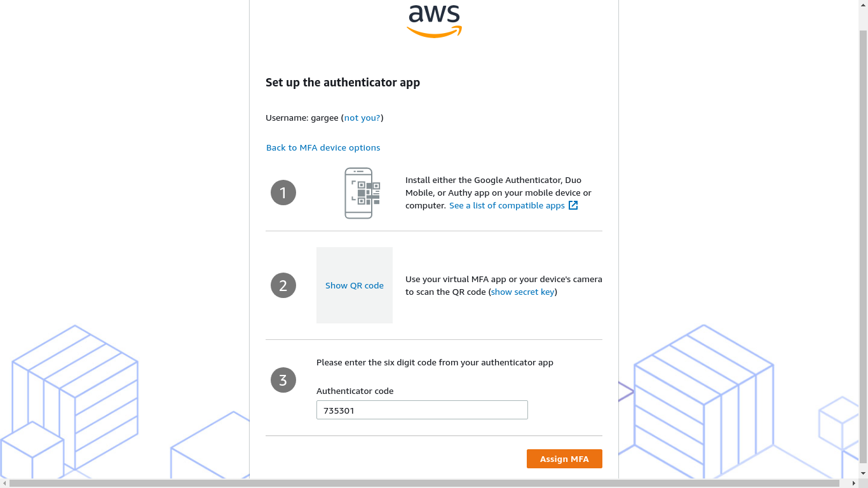Focus the Authenticator code field
This screenshot has width=868, height=488.
tap(422, 410)
